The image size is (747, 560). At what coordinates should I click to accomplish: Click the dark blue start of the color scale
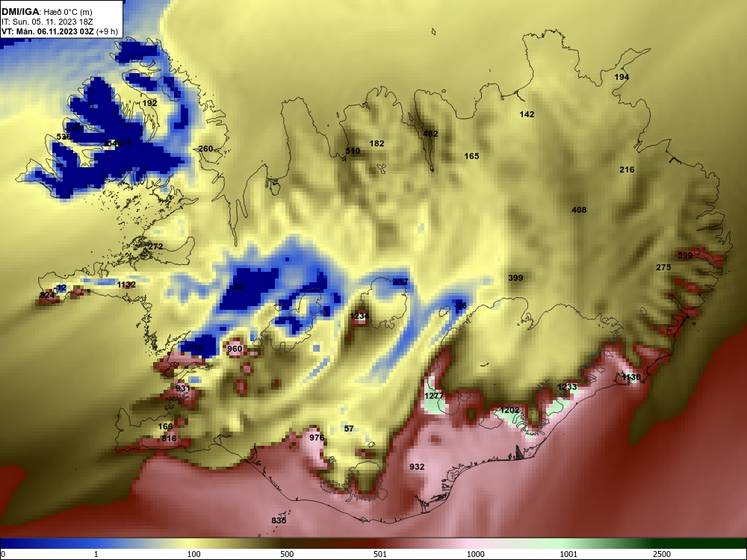point(14,544)
